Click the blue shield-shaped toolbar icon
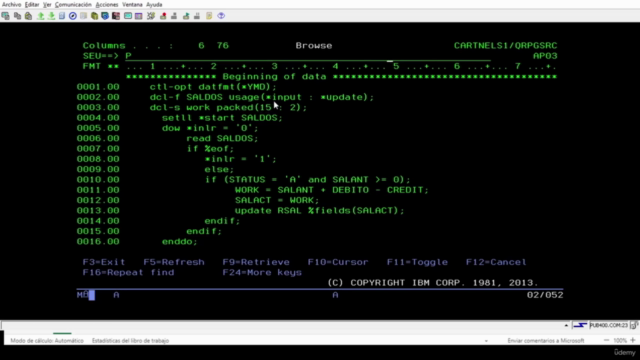 point(105,16)
